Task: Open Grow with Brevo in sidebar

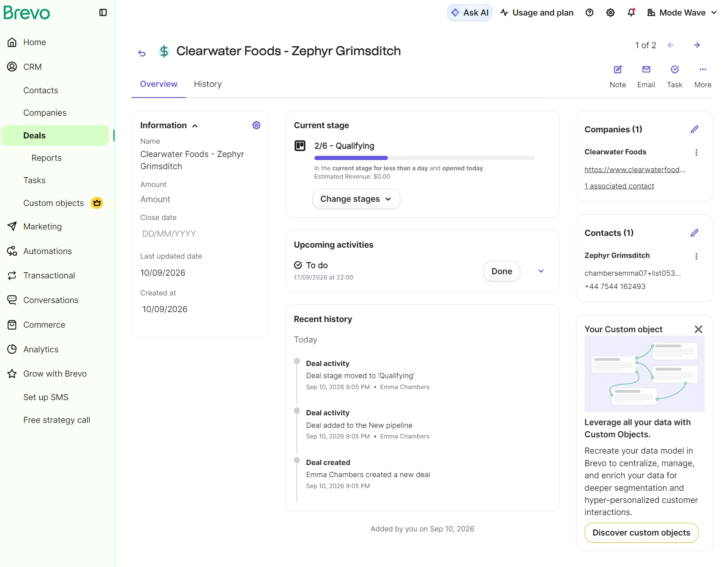Action: point(55,374)
